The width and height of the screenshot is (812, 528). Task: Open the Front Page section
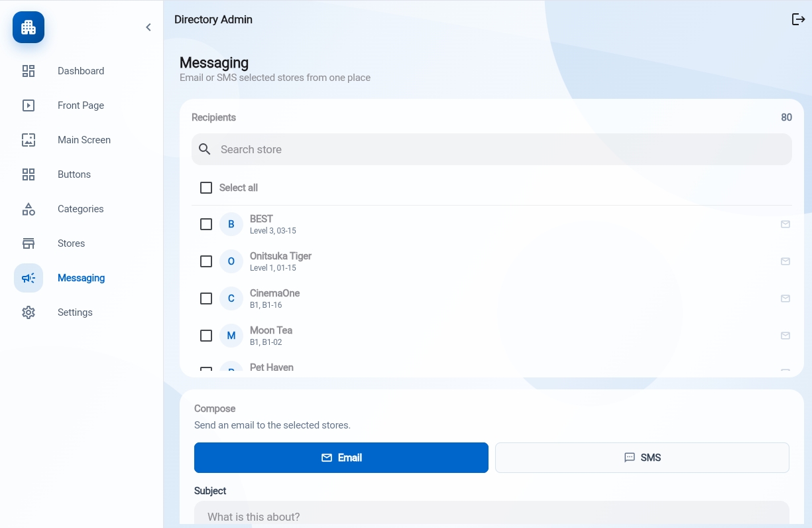(x=82, y=105)
